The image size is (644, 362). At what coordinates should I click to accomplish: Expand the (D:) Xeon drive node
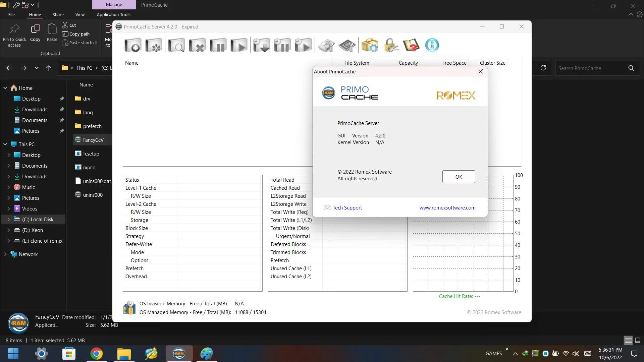tap(8, 230)
